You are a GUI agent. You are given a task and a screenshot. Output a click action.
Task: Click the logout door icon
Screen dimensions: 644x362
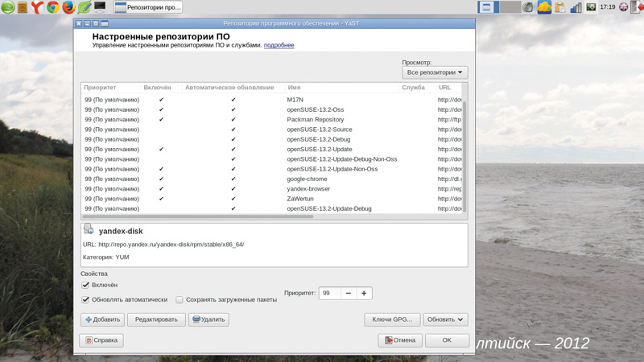click(x=638, y=7)
